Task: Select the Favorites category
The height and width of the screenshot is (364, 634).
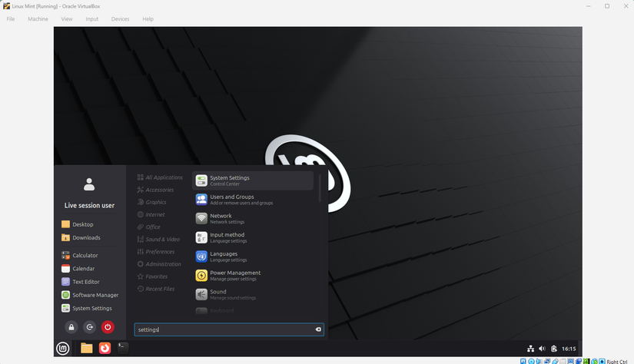Action: 152,276
